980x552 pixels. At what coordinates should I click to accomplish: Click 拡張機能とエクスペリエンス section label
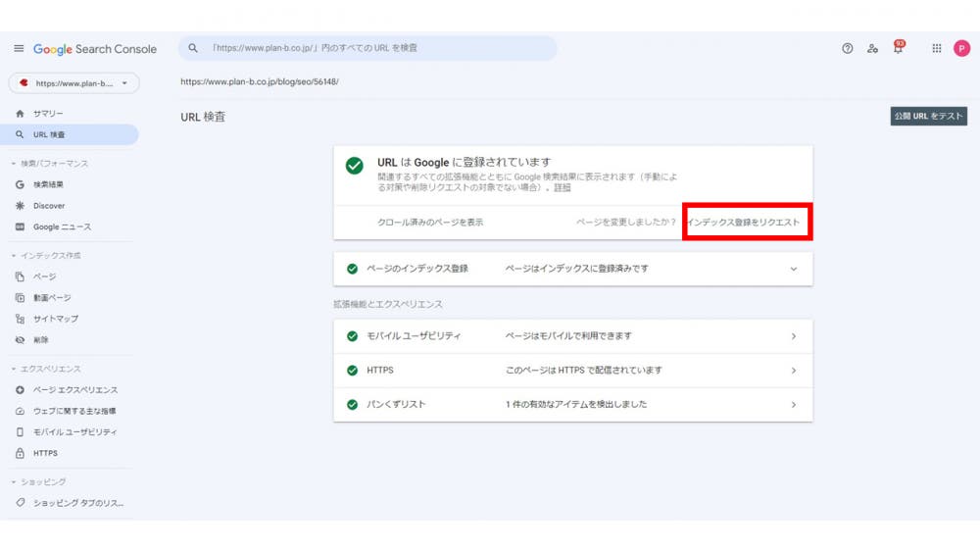[387, 305]
